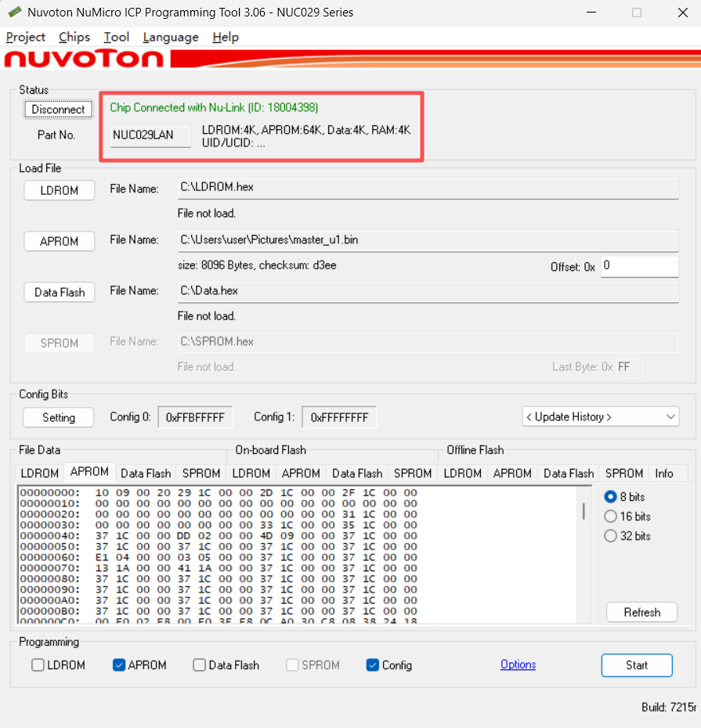Click the Disconnect button

tap(58, 110)
